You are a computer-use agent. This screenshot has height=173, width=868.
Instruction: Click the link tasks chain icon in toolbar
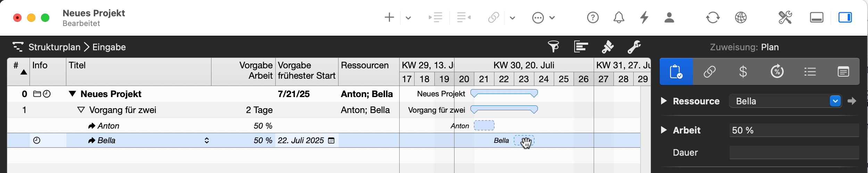pos(493,17)
